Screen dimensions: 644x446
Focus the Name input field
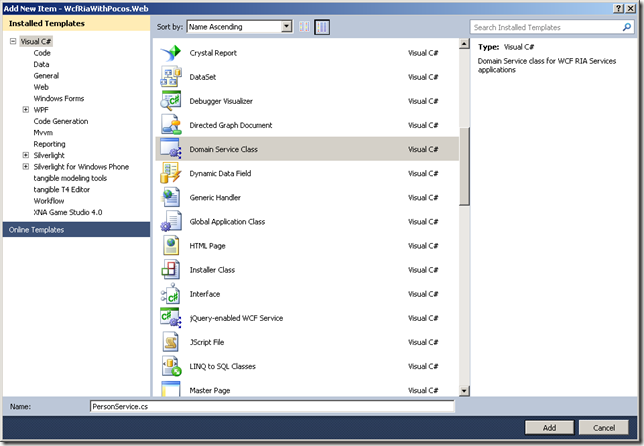click(x=272, y=407)
